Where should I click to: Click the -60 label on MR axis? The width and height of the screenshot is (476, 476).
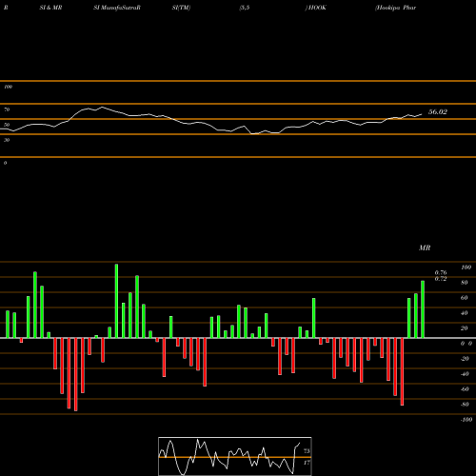click(x=465, y=389)
